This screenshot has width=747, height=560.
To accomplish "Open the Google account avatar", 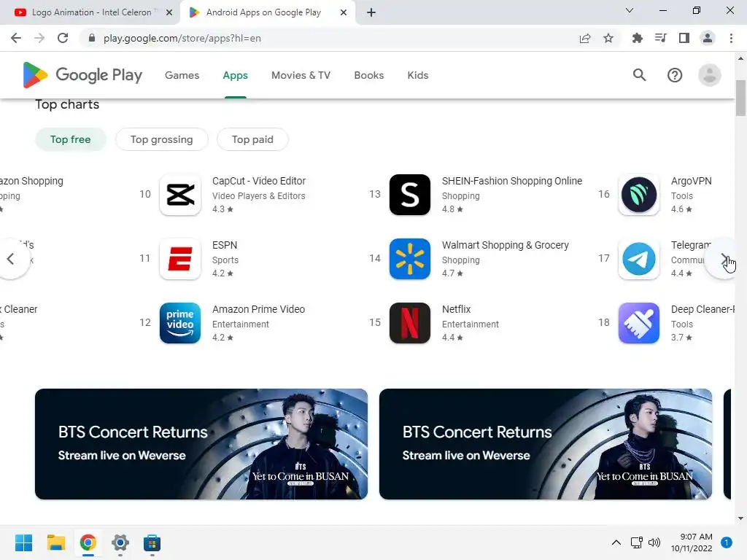I will [x=709, y=75].
